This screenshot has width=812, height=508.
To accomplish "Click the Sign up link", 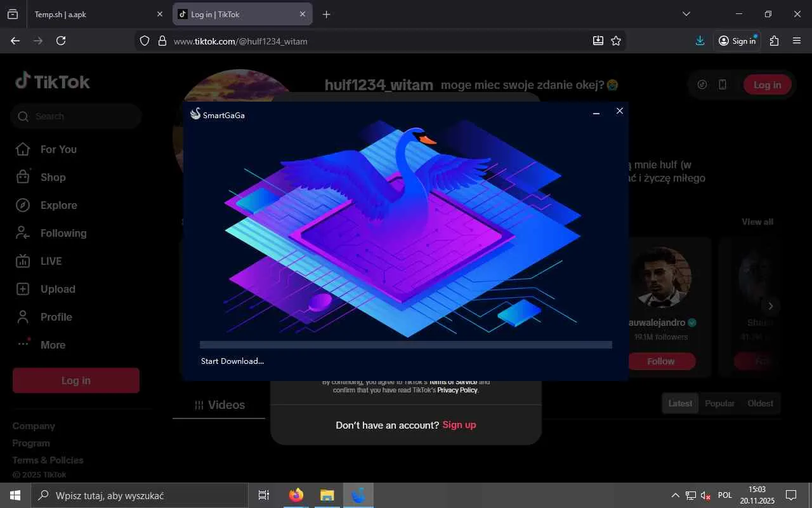I will pyautogui.click(x=459, y=425).
